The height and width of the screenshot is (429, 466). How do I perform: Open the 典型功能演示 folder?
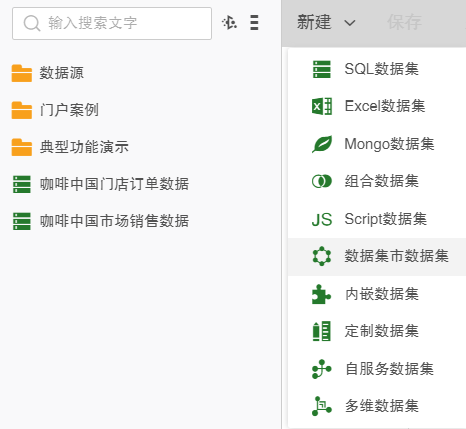pos(70,147)
